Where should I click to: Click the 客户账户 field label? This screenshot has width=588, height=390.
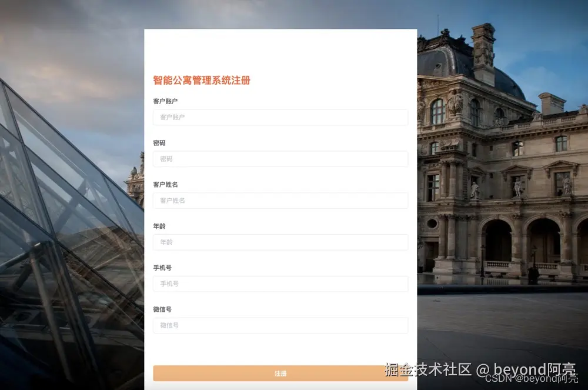167,101
